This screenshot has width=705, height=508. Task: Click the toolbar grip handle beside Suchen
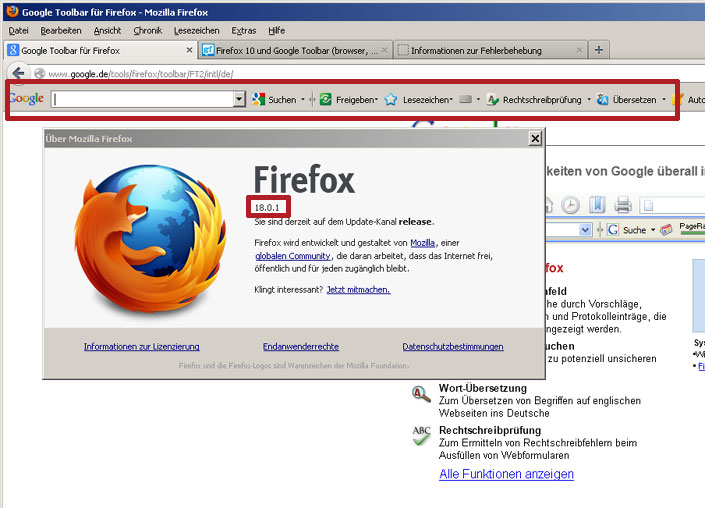312,99
